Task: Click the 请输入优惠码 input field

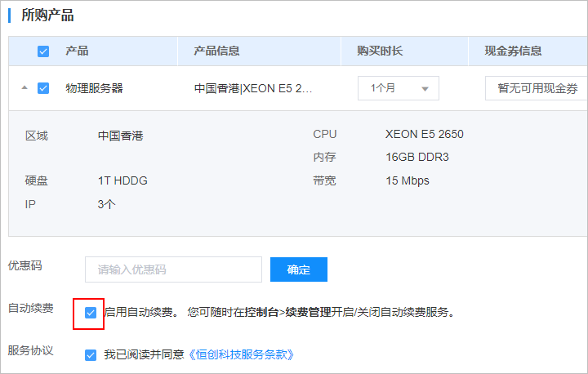Action: [x=173, y=269]
